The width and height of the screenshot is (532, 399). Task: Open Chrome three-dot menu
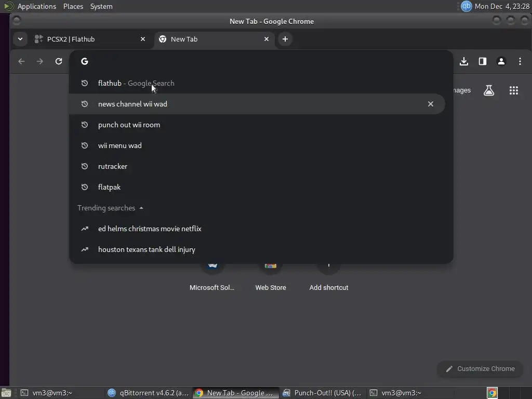pos(520,61)
